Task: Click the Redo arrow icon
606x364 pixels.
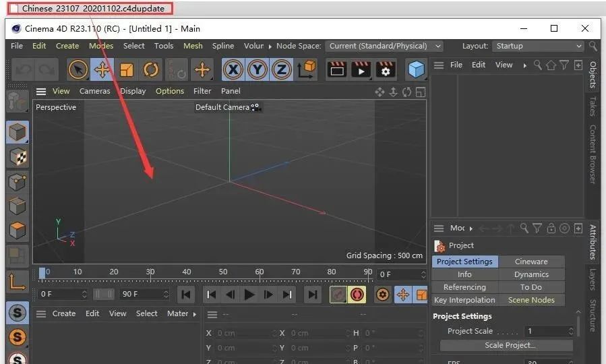Action: 47,70
